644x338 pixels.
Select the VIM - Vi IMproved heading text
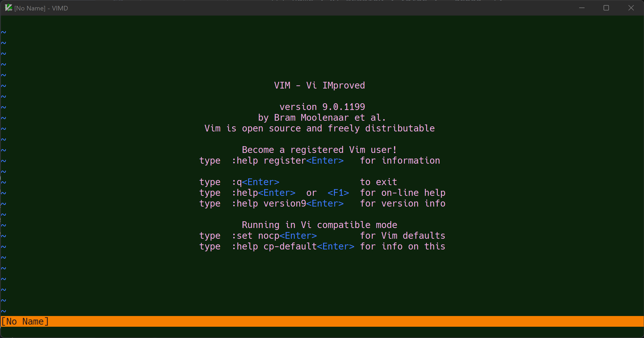[x=319, y=85]
